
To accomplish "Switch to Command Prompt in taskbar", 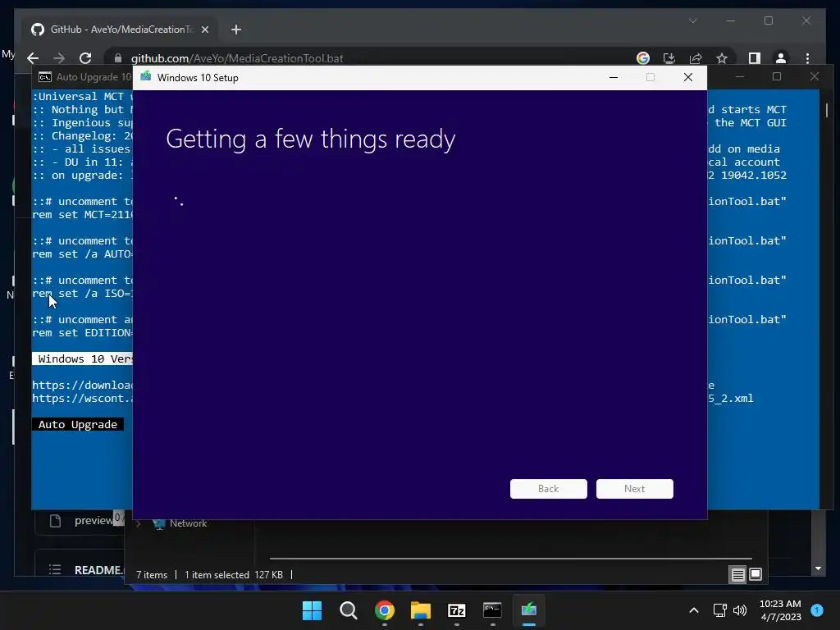I will (492, 610).
